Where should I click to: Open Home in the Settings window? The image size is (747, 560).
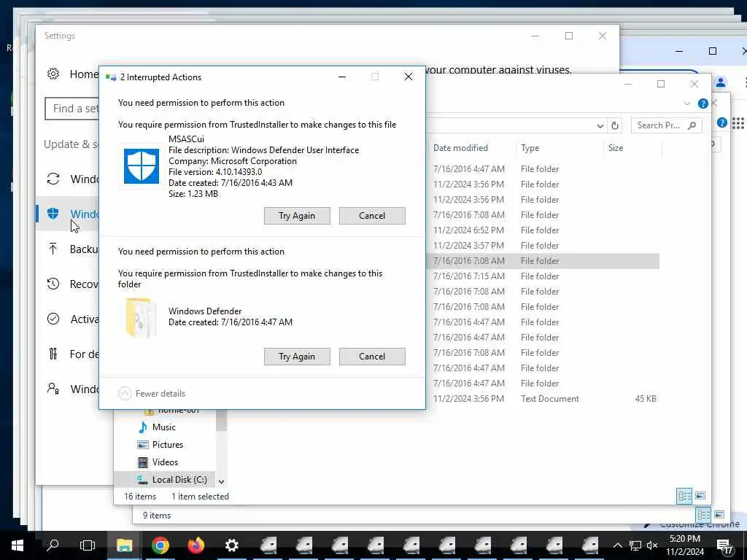tap(73, 74)
